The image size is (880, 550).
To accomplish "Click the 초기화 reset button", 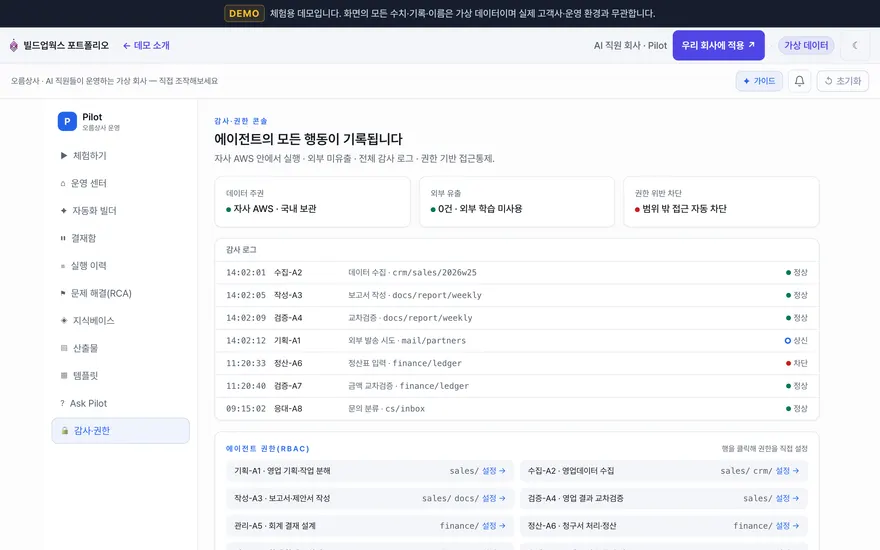I will point(842,81).
